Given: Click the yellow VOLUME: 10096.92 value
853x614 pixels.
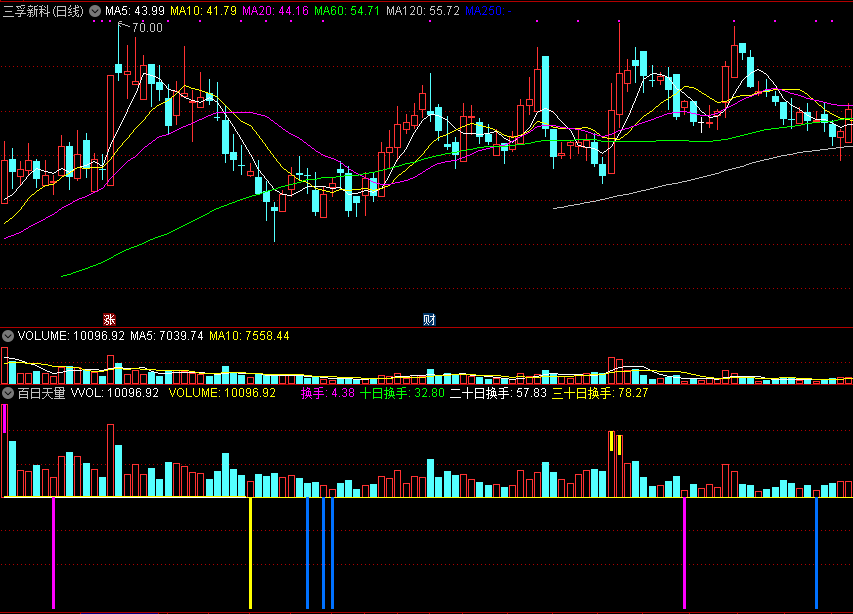Looking at the screenshot, I should tap(222, 393).
